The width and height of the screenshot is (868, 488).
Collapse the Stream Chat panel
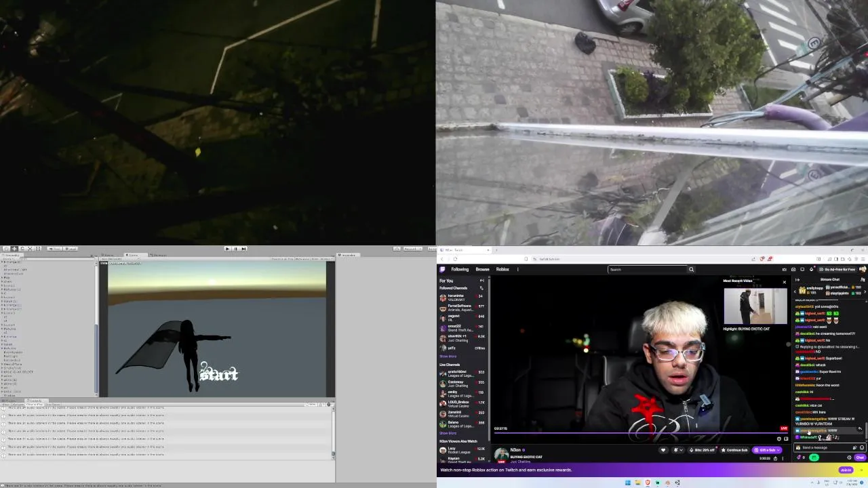pos(797,279)
